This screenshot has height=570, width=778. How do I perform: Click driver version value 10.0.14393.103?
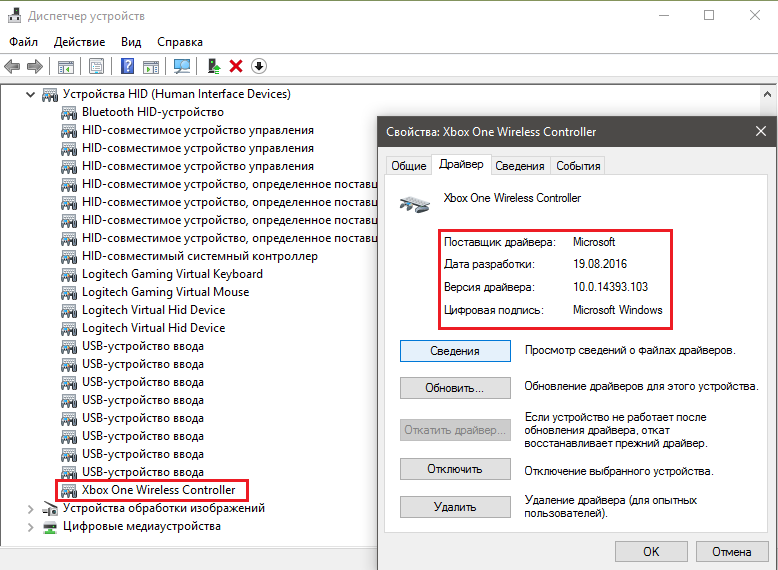tap(610, 287)
